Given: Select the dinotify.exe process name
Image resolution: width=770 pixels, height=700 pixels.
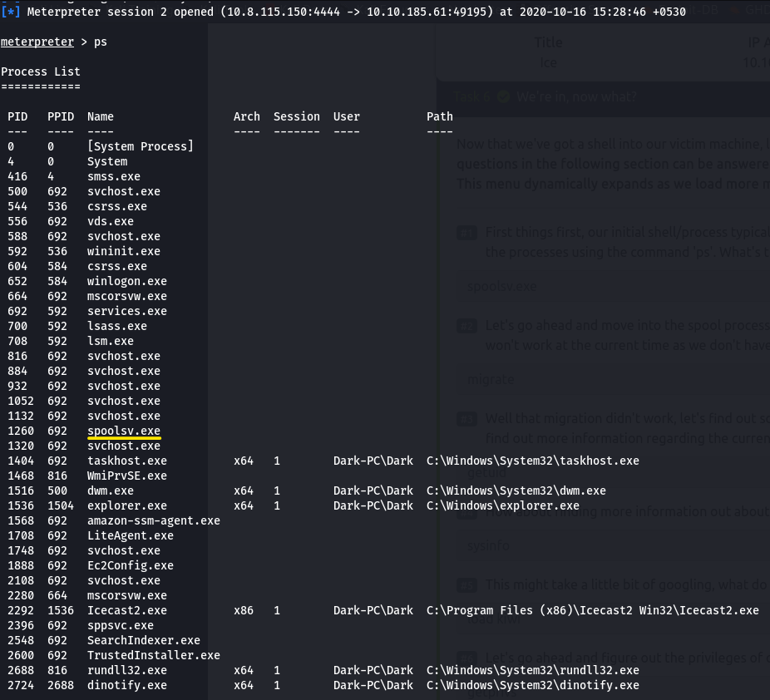Looking at the screenshot, I should click(126, 685).
